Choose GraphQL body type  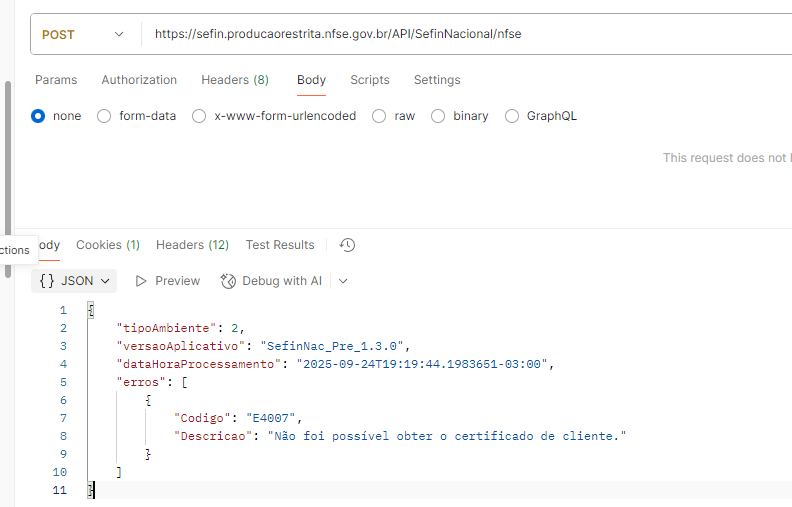(513, 116)
